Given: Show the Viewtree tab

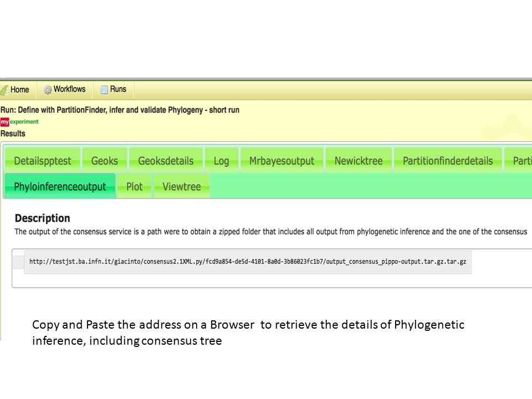Looking at the screenshot, I should click(182, 186).
